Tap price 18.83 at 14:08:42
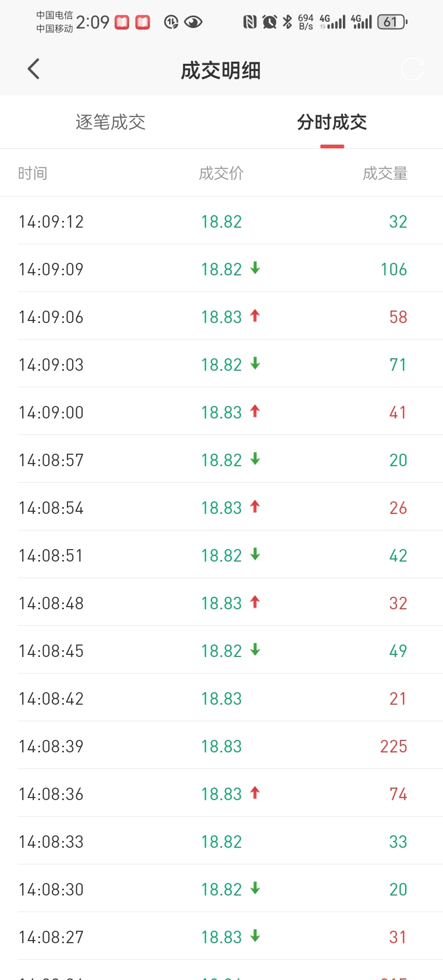The image size is (443, 980). (221, 699)
